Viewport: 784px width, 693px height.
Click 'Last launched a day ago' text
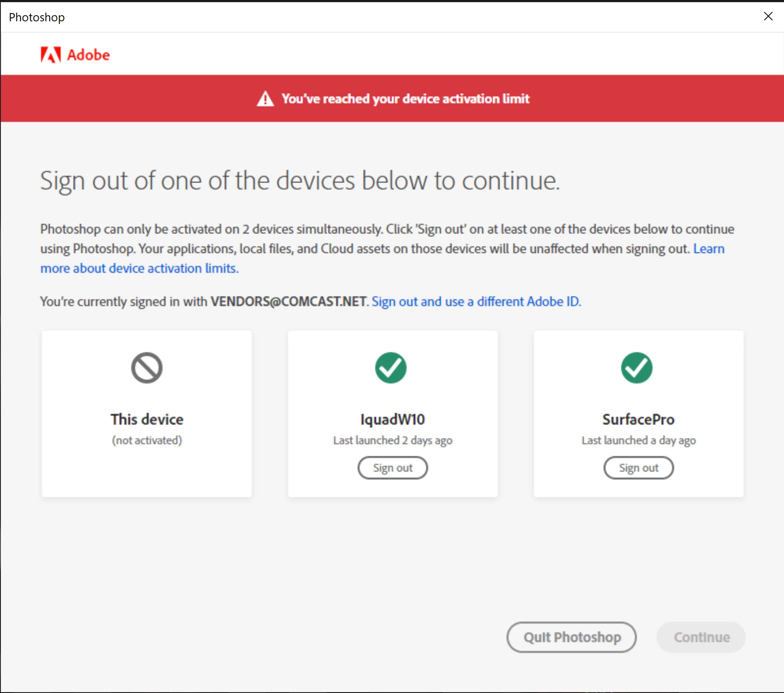[x=639, y=441]
